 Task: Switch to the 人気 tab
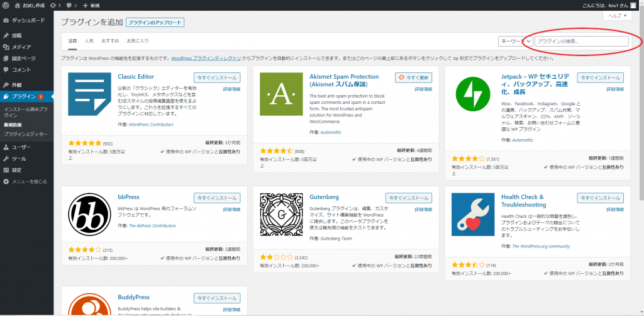click(90, 41)
